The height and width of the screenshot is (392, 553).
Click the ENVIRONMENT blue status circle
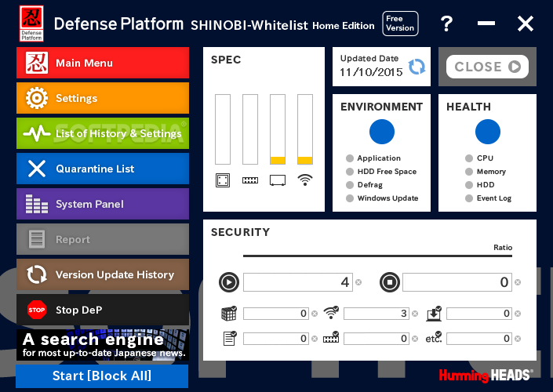(x=381, y=132)
